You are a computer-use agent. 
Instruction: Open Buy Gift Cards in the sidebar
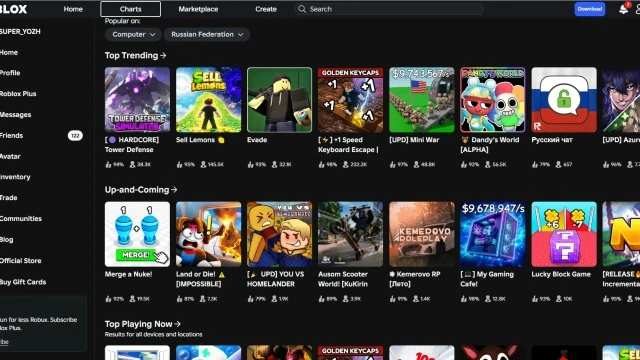[23, 282]
